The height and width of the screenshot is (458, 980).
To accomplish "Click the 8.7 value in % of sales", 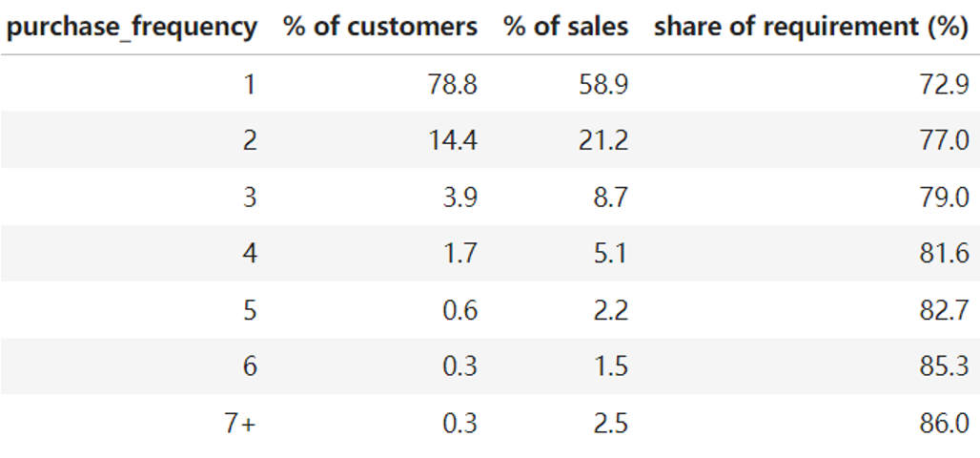I will click(x=609, y=198).
